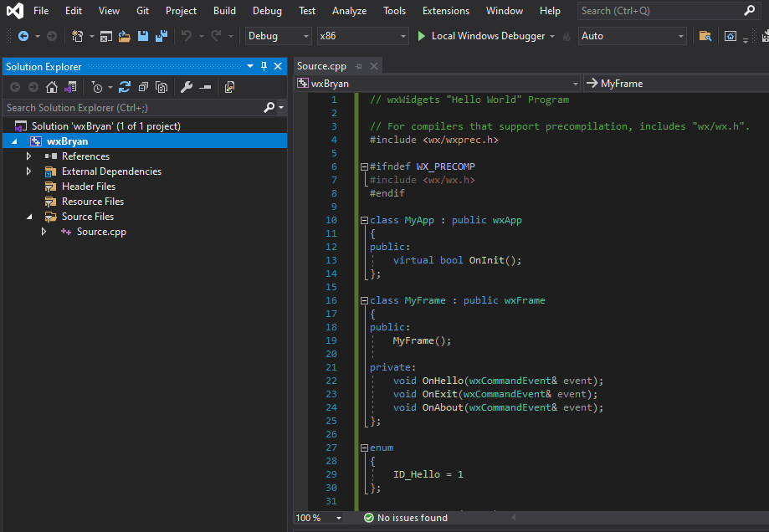The height and width of the screenshot is (532, 769).
Task: Open the Analyze menu
Action: tap(349, 10)
